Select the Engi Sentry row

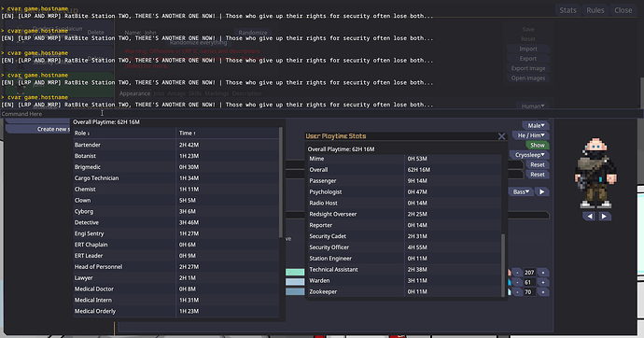(x=175, y=233)
